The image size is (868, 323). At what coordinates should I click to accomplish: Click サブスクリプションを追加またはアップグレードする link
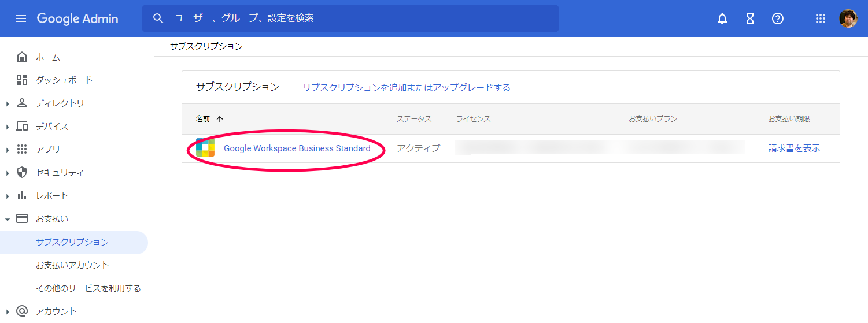tap(406, 87)
